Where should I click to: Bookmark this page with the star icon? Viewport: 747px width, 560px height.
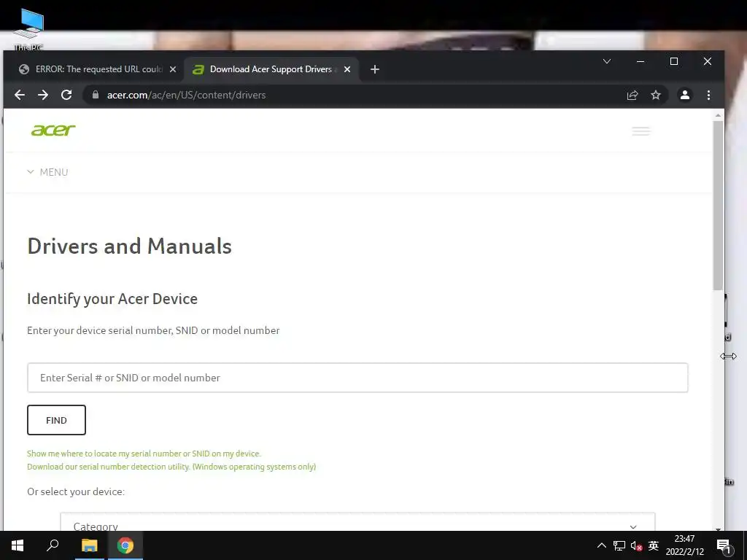656,95
